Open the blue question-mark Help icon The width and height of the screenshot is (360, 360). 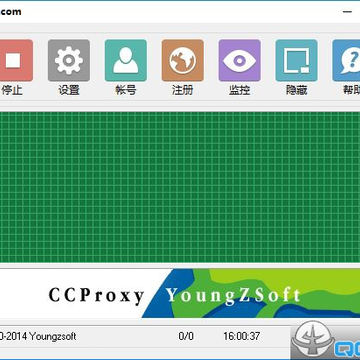pos(346,60)
